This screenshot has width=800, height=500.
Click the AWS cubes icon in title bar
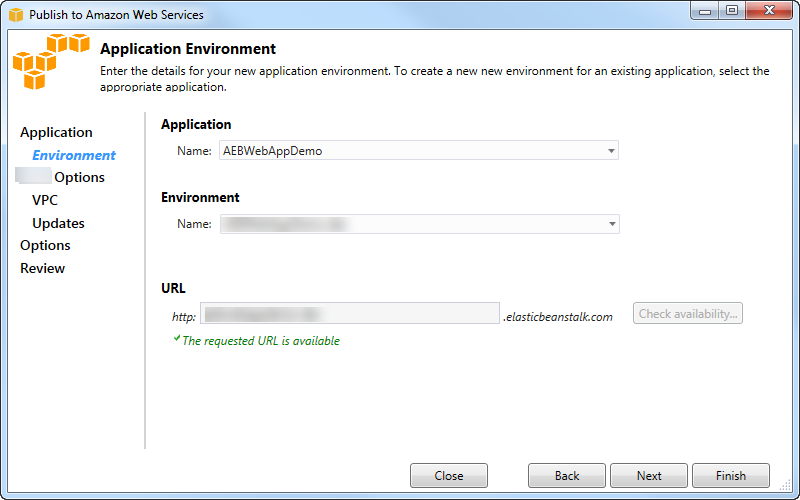click(15, 15)
